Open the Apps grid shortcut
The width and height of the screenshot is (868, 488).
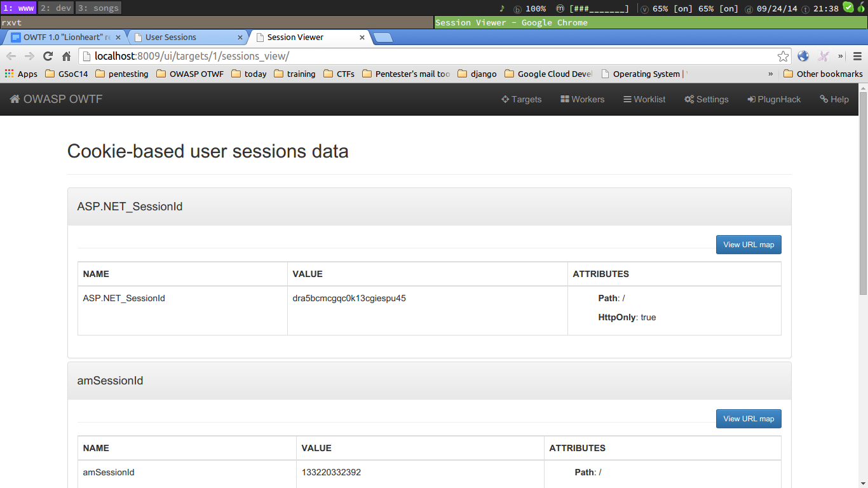pos(21,74)
